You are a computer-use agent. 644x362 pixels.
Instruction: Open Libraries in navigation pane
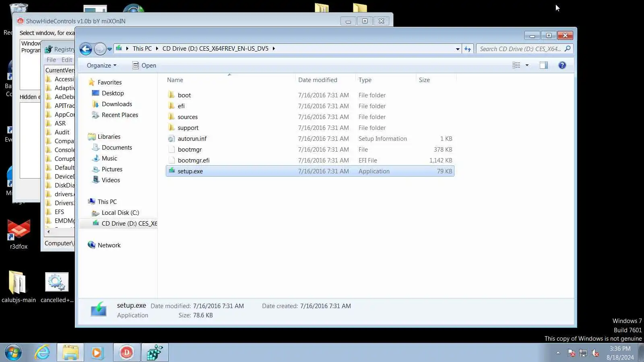(109, 137)
